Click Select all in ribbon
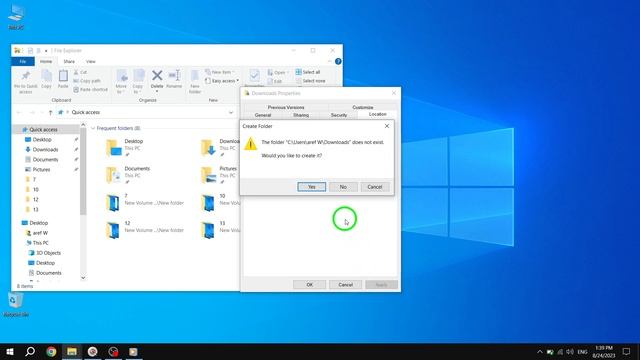This screenshot has width=640, height=360. [x=308, y=72]
